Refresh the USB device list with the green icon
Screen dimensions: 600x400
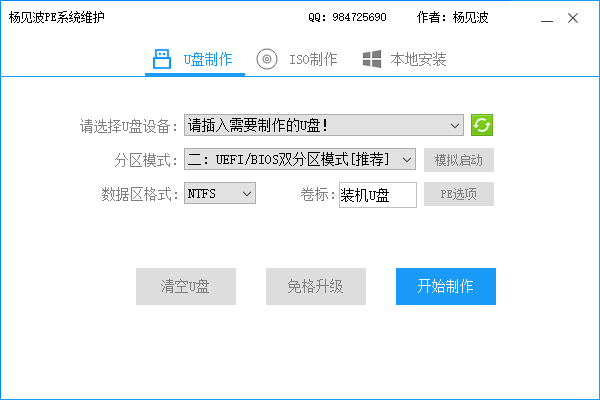coord(483,125)
